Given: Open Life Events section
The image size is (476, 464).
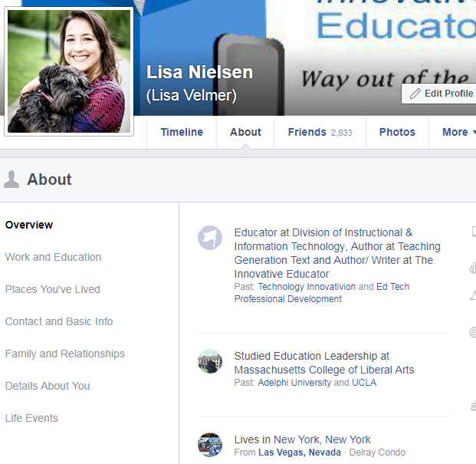Looking at the screenshot, I should pos(31,418).
